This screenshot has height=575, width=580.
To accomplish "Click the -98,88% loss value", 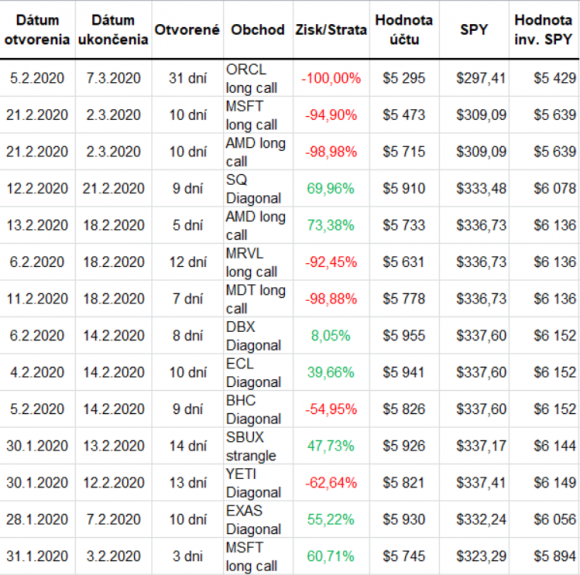I will tap(331, 299).
